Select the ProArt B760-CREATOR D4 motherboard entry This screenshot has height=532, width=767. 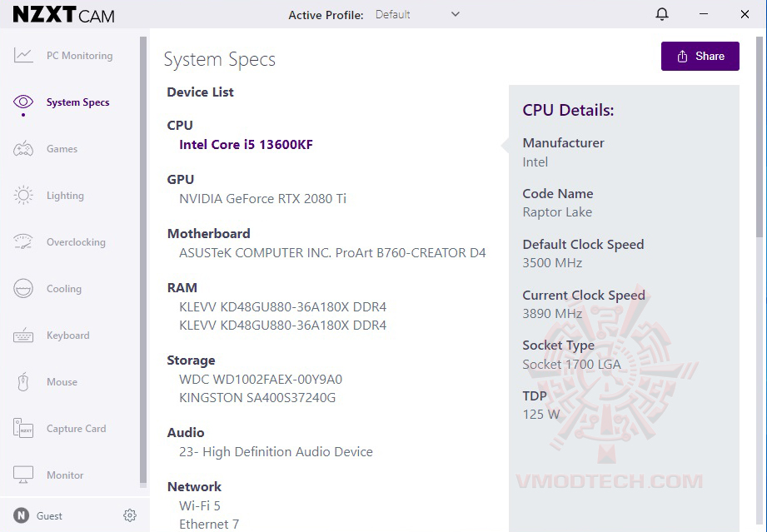(x=332, y=253)
